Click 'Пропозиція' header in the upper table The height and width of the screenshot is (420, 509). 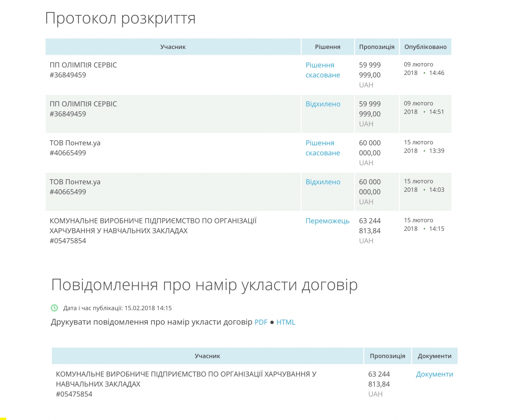[377, 47]
